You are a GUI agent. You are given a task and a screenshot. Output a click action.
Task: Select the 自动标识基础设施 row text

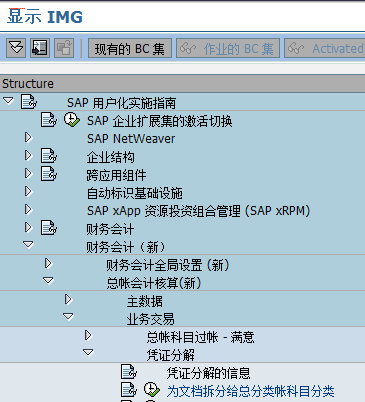pos(135,193)
